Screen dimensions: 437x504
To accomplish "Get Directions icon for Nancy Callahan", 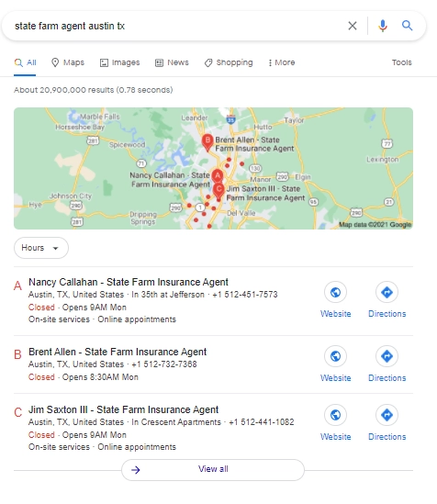I will (387, 292).
